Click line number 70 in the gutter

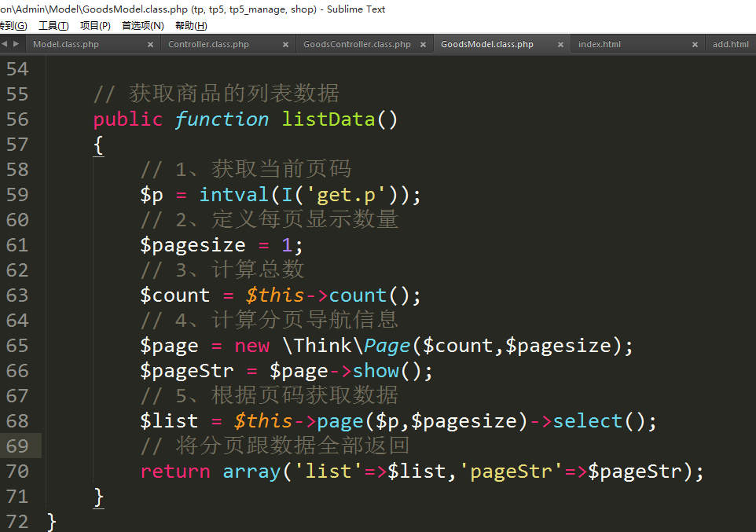pyautogui.click(x=17, y=471)
